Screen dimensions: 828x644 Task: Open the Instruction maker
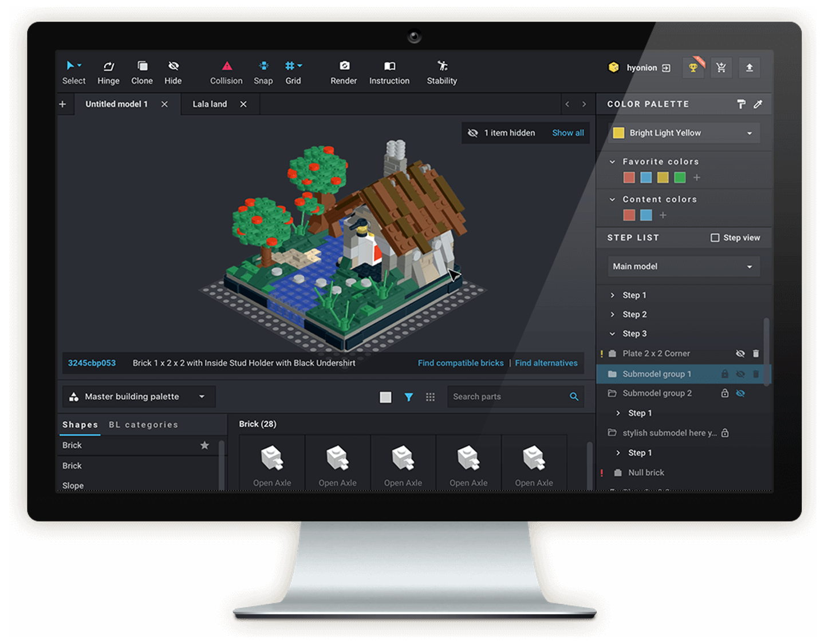point(389,72)
